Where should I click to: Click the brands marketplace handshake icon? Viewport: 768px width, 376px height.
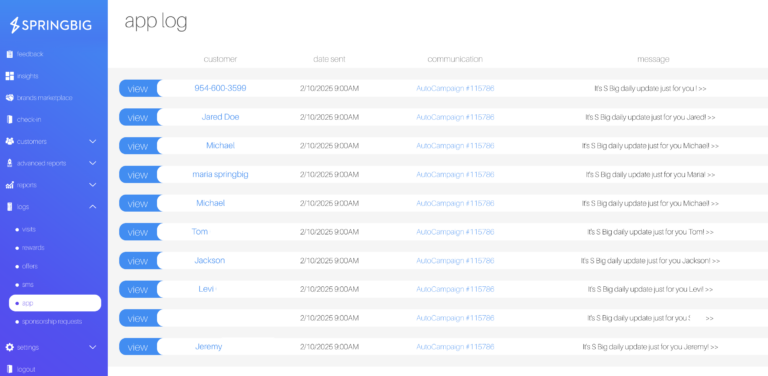9,98
